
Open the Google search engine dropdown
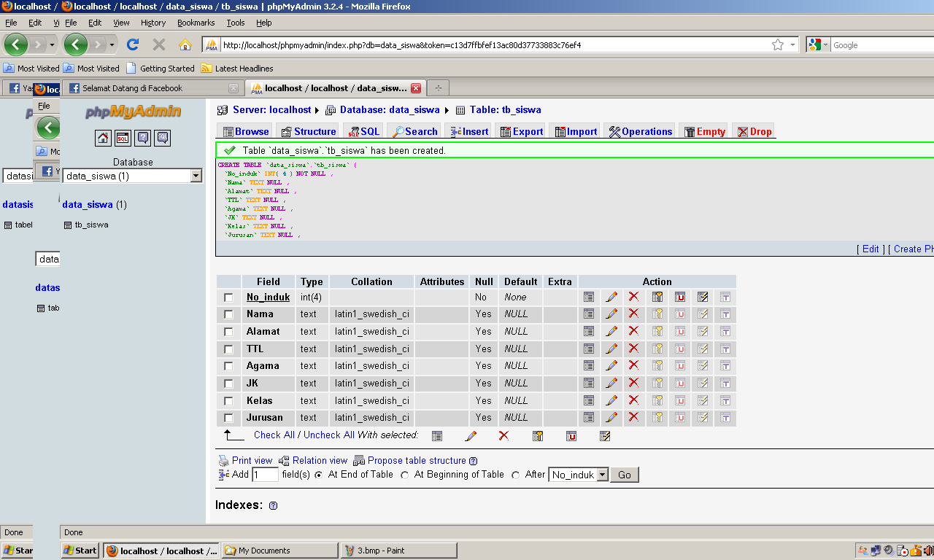[827, 44]
